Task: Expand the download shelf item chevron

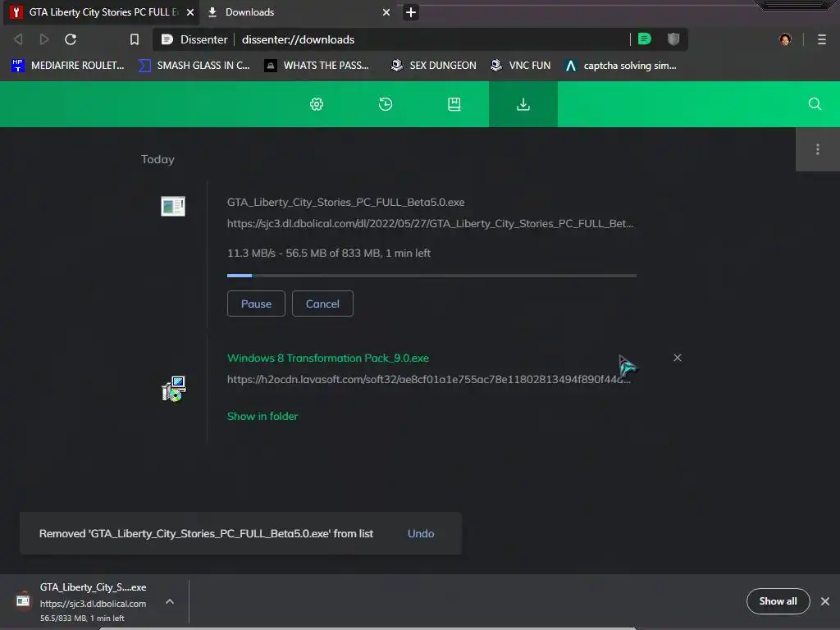Action: (169, 601)
